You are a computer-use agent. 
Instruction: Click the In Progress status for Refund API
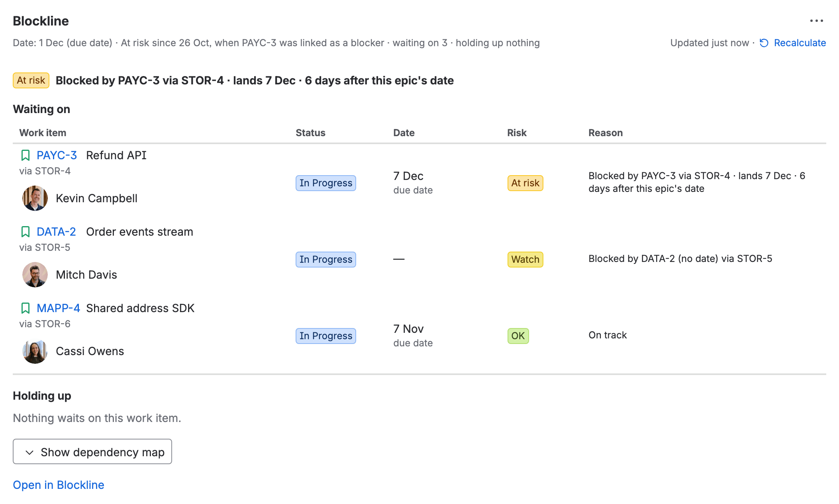326,183
